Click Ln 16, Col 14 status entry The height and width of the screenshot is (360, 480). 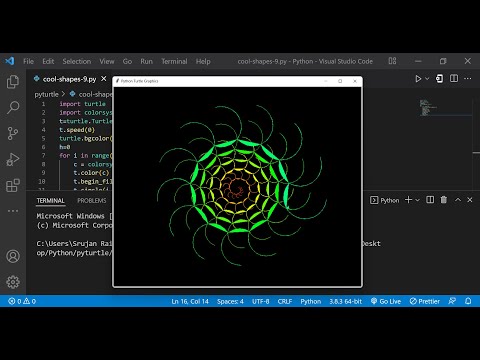(x=190, y=301)
